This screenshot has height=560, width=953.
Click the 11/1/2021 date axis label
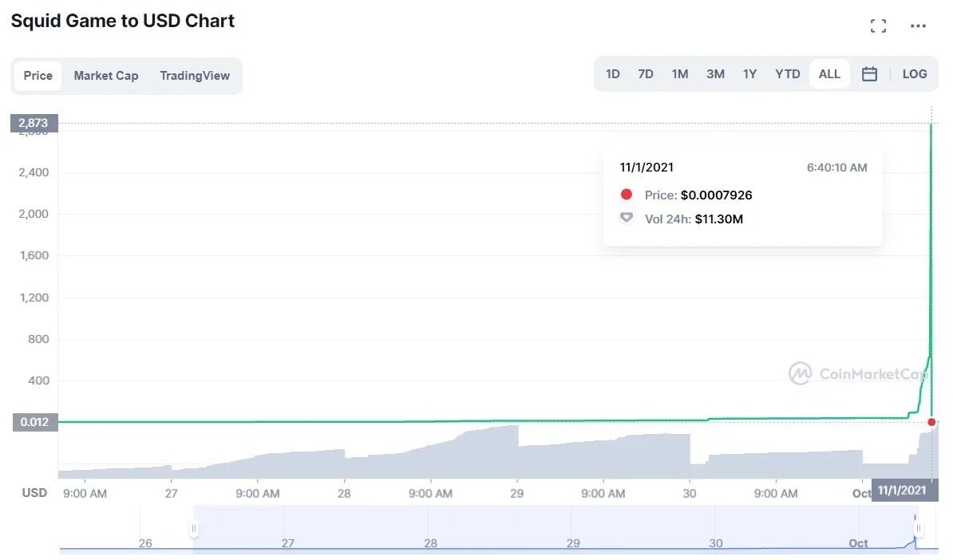point(904,490)
